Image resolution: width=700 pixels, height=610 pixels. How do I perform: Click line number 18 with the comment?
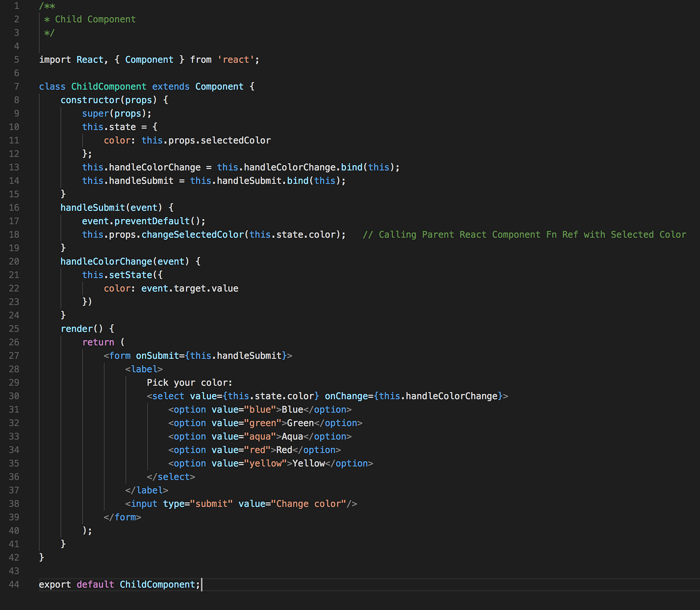pyautogui.click(x=14, y=234)
